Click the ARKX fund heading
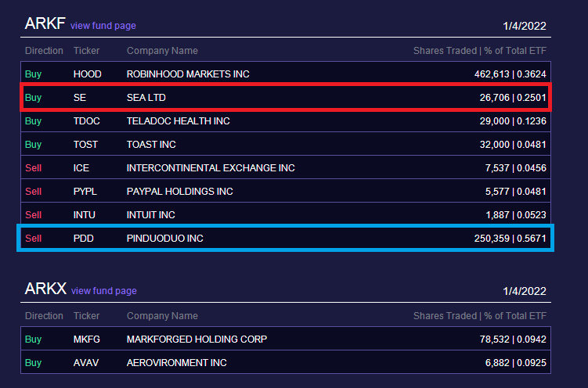The width and height of the screenshot is (588, 388). pyautogui.click(x=45, y=289)
